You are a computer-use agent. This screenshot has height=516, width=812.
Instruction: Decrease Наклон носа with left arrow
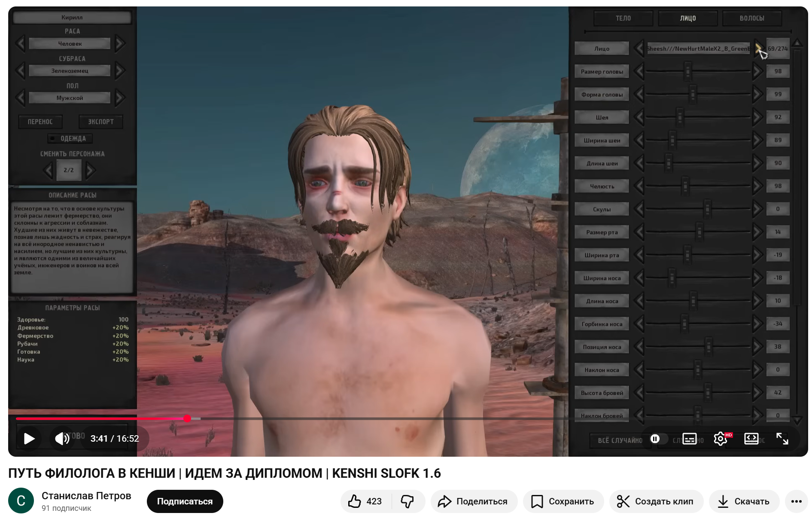coord(639,370)
